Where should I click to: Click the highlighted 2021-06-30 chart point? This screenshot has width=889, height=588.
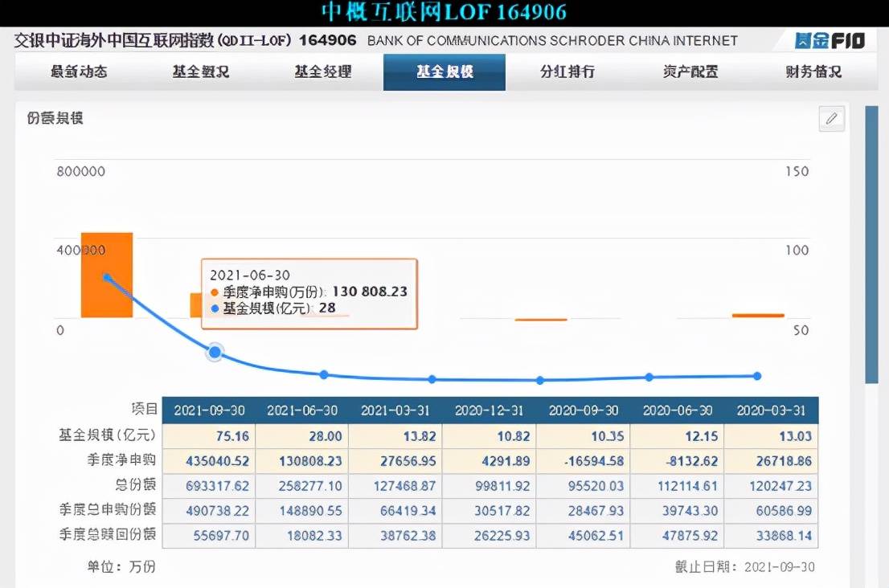pyautogui.click(x=215, y=352)
